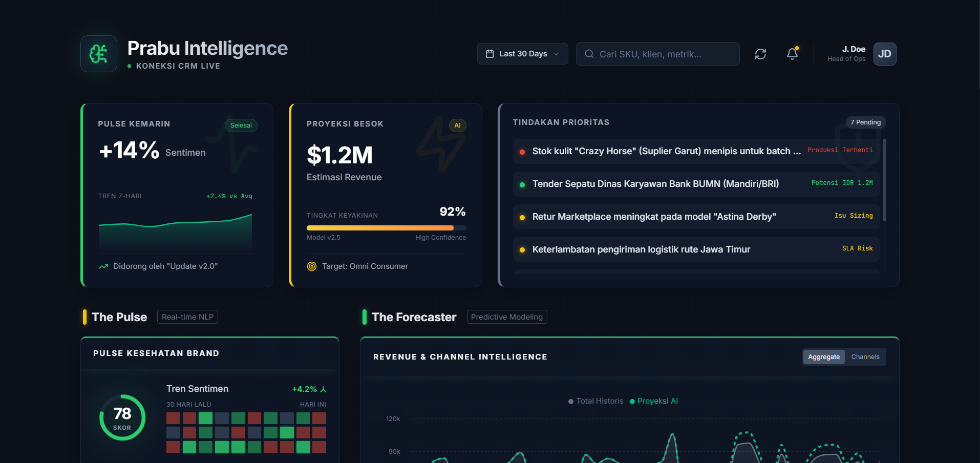Screen dimensions: 980x463
Task: Click the "Estimasi Revenue" label
Action: (x=344, y=177)
